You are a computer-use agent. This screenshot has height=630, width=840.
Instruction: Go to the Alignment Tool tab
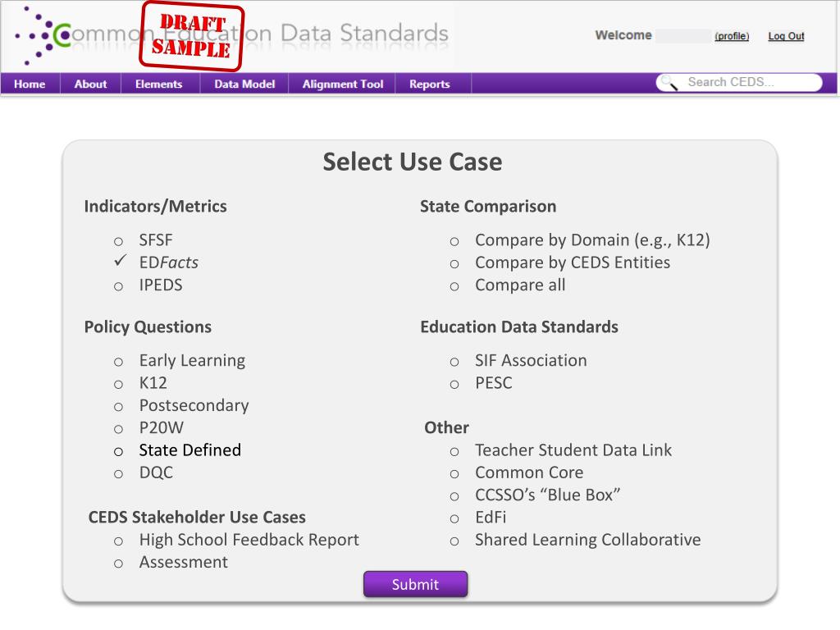(x=342, y=84)
